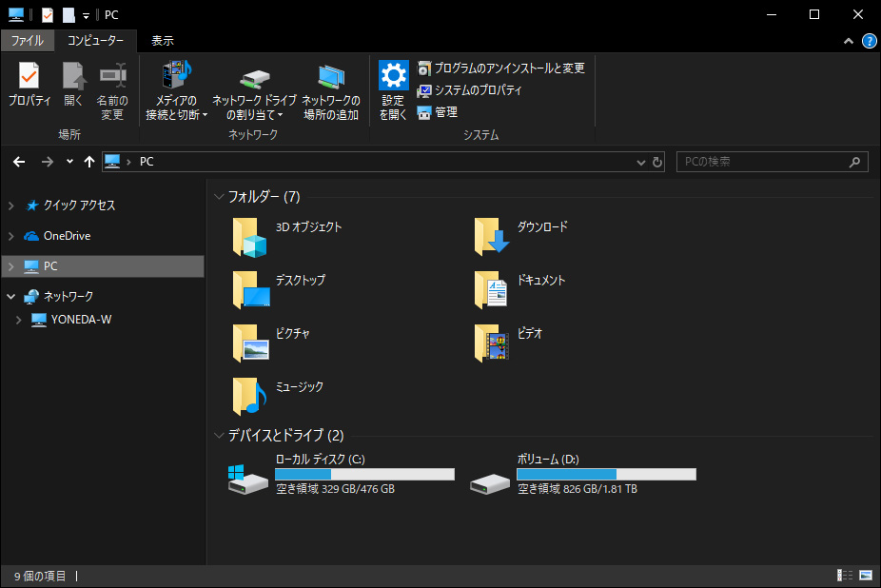Open the ファイル tab
Viewport: 881px width, 588px height.
coord(27,41)
